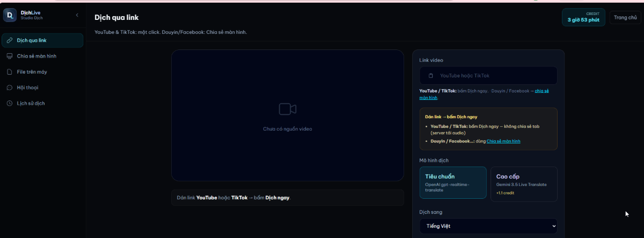This screenshot has width=644, height=238.
Task: Focus the YouTube hoặc TikTok link input
Action: click(488, 76)
